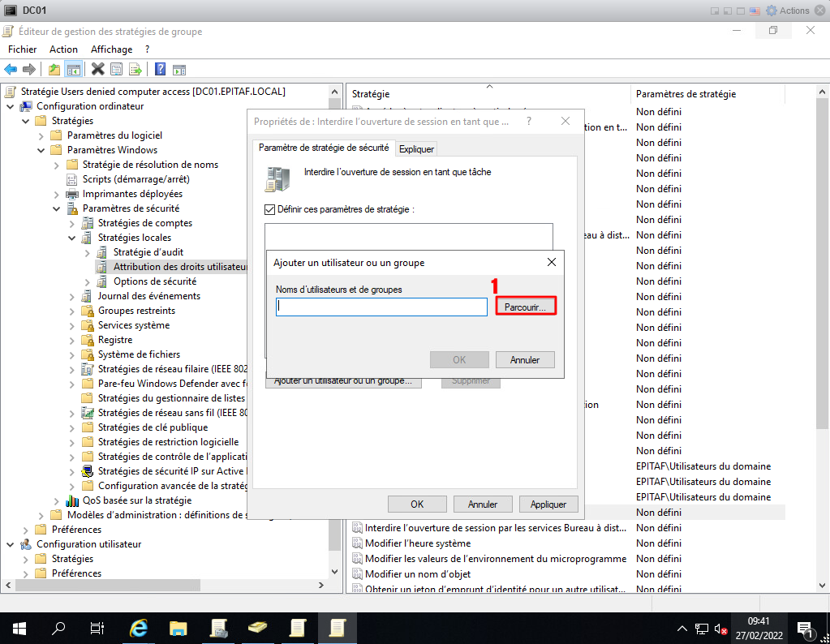Click the Up one level folder icon
The height and width of the screenshot is (644, 830).
point(54,69)
